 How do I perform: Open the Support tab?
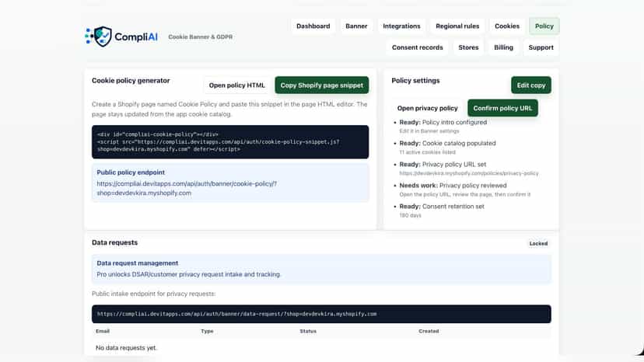pyautogui.click(x=541, y=47)
